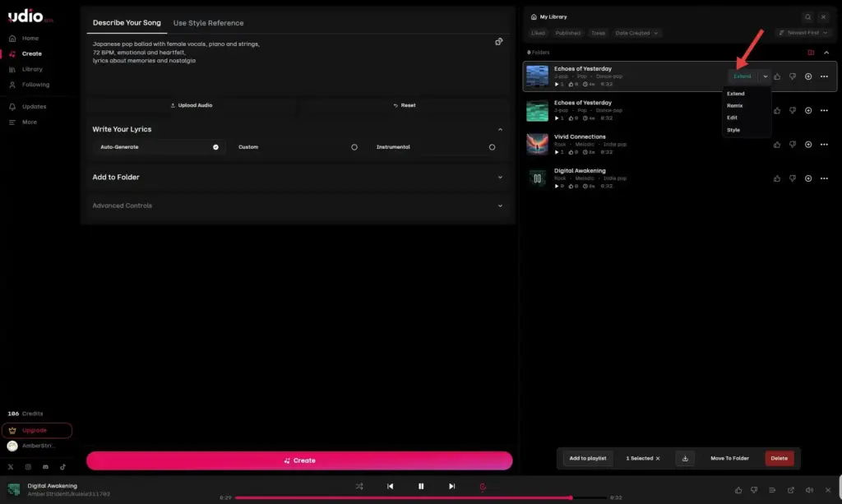
Task: Select Instrumental lyrics option
Action: (x=436, y=147)
